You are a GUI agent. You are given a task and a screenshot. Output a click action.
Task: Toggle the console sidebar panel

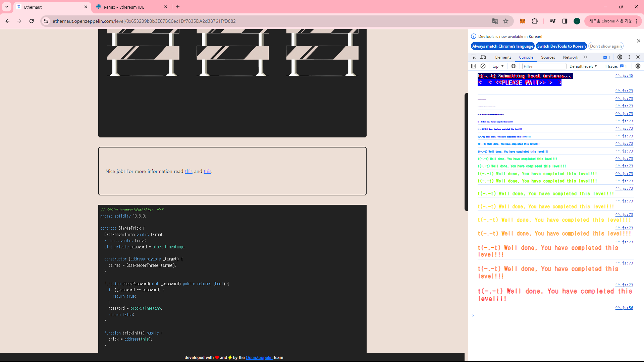point(474,66)
